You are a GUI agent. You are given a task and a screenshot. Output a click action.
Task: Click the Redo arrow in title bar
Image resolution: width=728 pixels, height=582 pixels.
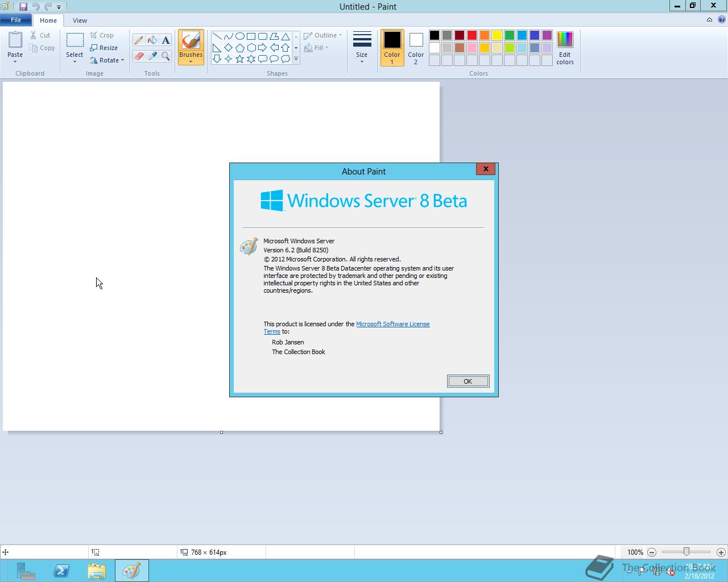[x=48, y=7]
